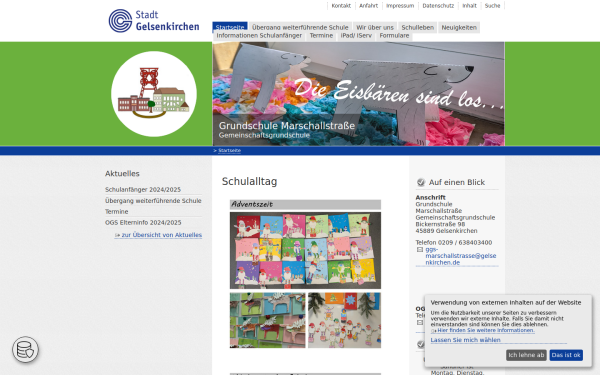
Task: Accept with Das ist ok button
Action: (x=566, y=355)
